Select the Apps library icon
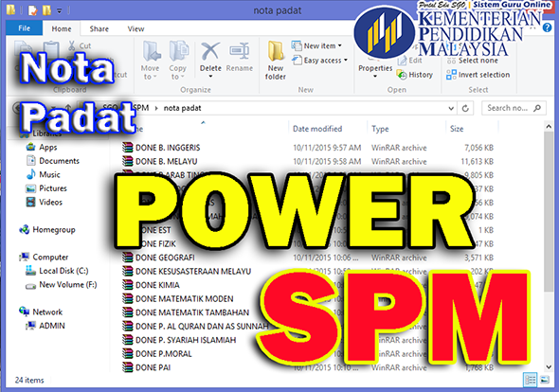The height and width of the screenshot is (392, 559). [x=31, y=147]
